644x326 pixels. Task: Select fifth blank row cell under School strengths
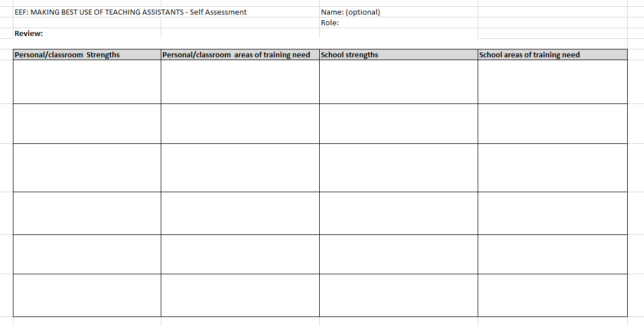[x=398, y=254]
